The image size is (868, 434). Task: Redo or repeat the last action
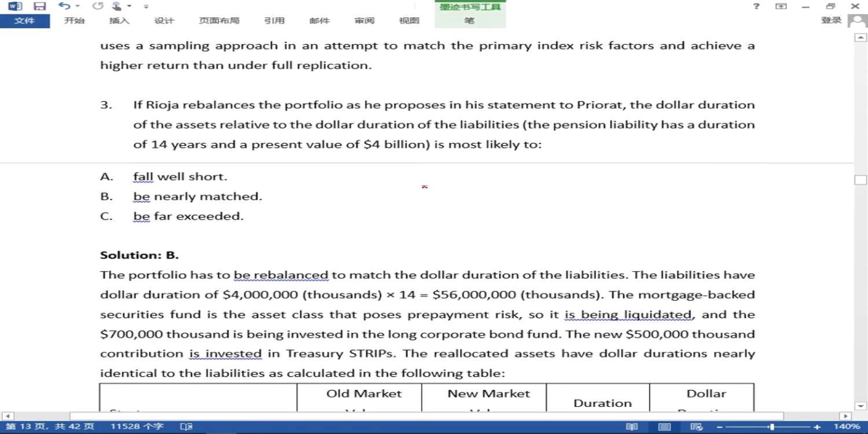click(97, 6)
